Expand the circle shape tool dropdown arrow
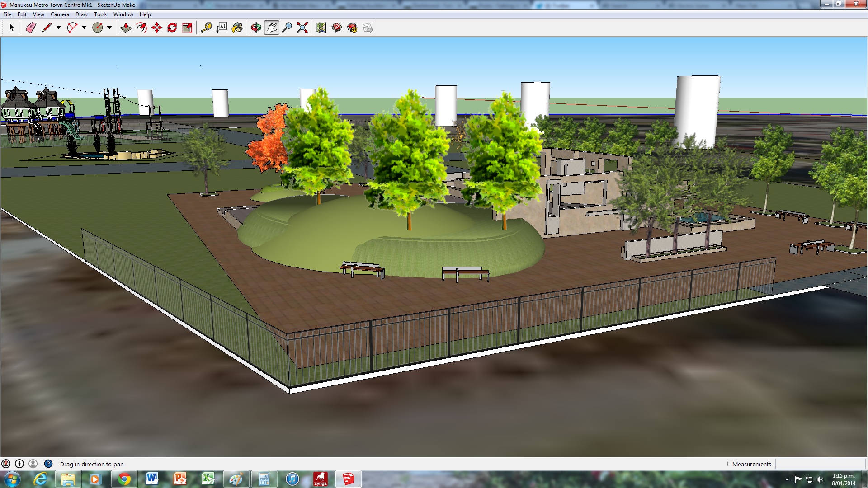The image size is (868, 488). click(109, 28)
